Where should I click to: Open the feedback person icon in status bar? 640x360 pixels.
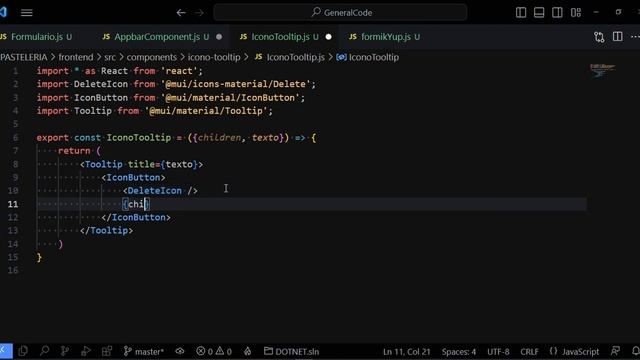pyautogui.click(x=616, y=351)
